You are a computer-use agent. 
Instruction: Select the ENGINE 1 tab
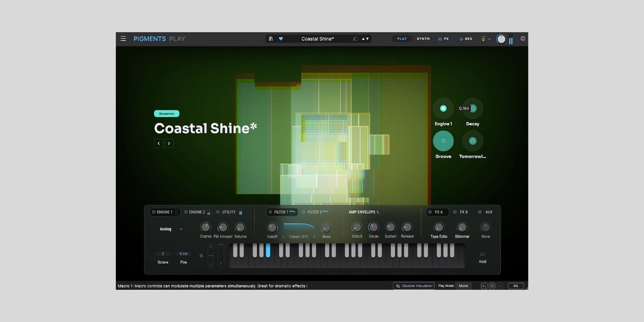pyautogui.click(x=165, y=212)
